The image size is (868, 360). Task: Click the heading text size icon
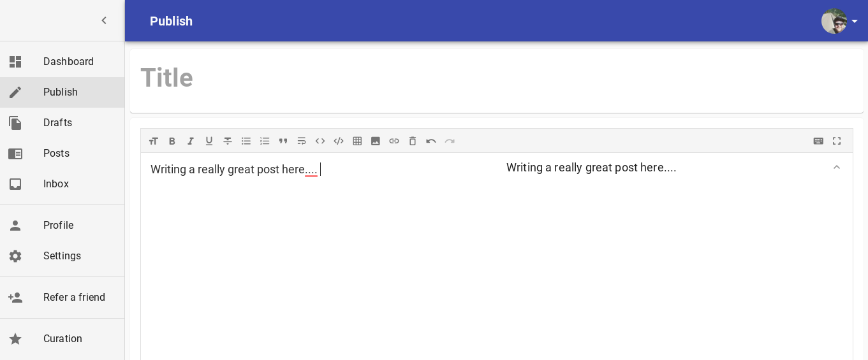pos(154,141)
